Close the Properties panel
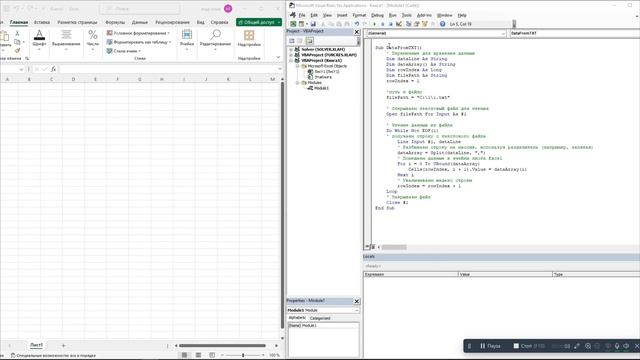This screenshot has width=640, height=360. tap(357, 301)
